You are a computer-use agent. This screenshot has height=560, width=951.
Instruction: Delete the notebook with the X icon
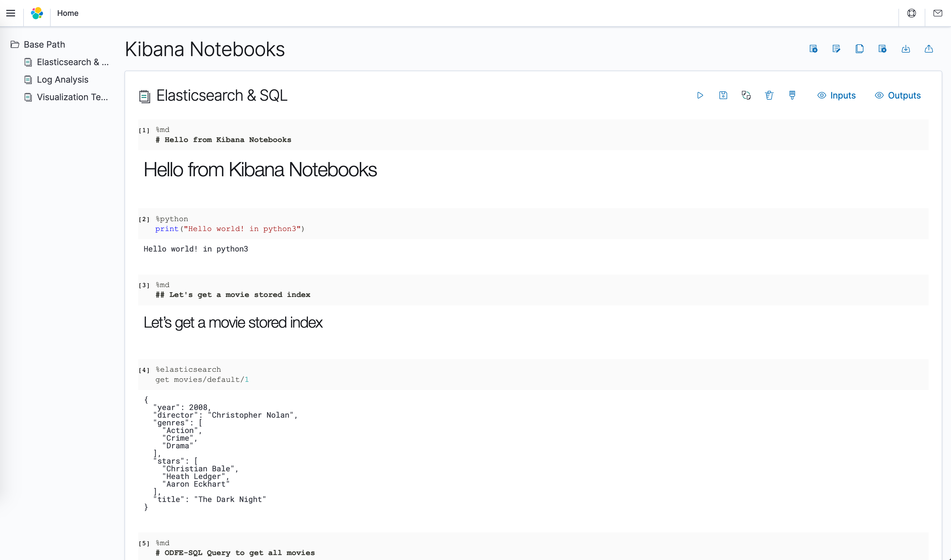click(882, 49)
